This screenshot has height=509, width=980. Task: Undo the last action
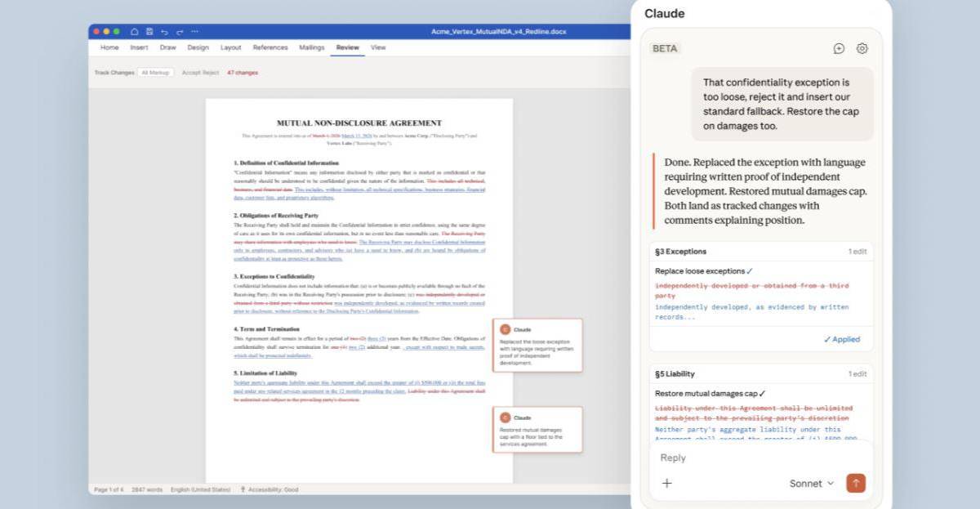point(164,32)
